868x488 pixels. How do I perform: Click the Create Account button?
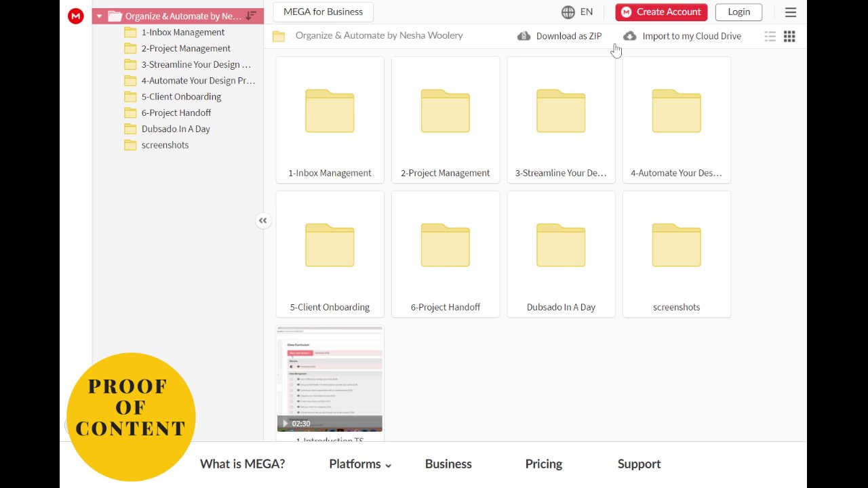pos(661,12)
